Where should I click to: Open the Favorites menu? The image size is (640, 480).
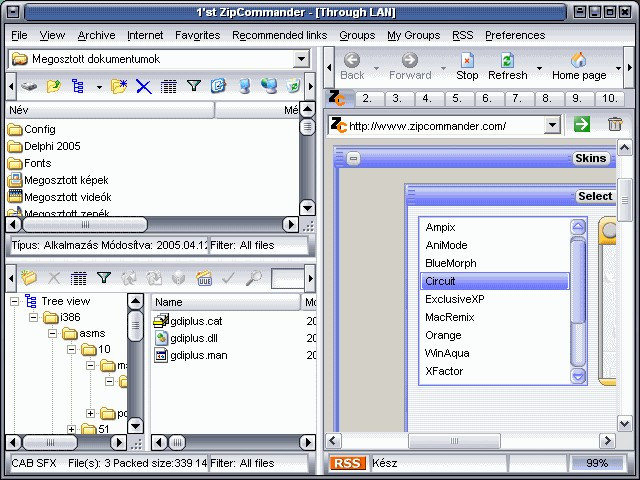[198, 36]
